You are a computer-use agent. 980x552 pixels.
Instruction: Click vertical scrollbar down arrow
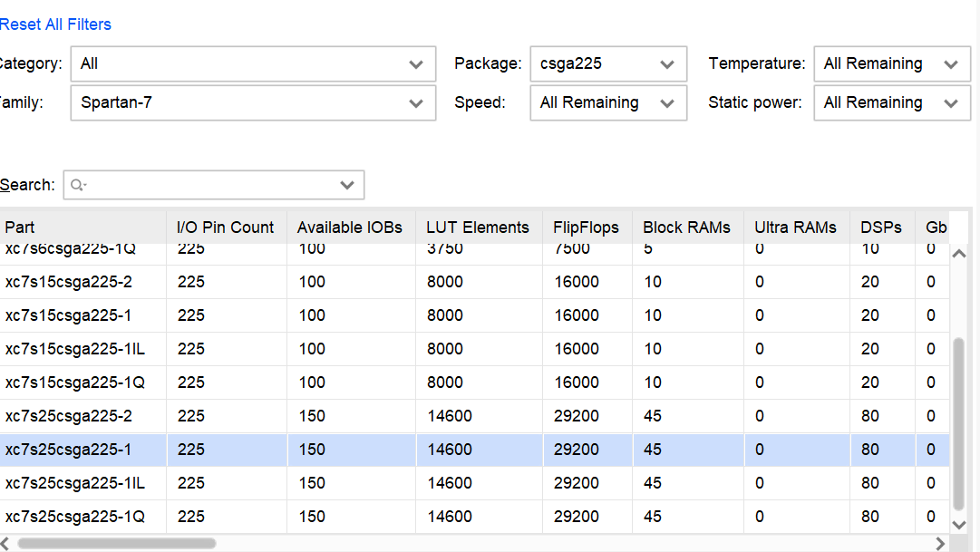959,524
